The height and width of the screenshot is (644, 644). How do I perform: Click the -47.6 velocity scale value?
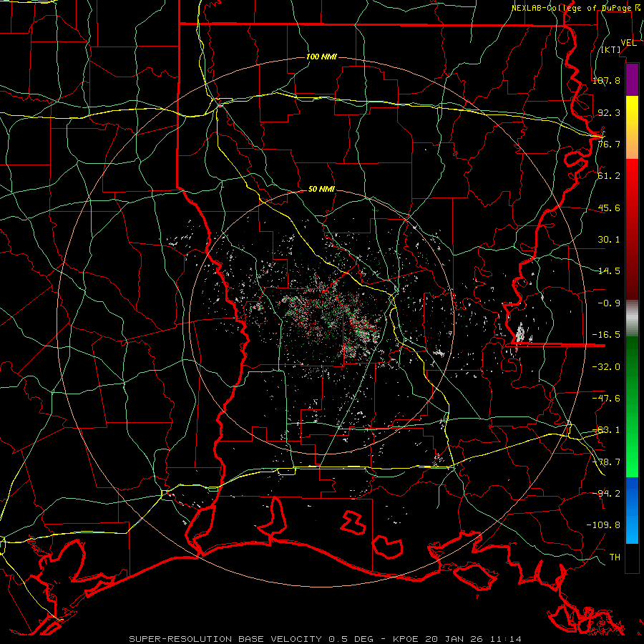(x=606, y=399)
